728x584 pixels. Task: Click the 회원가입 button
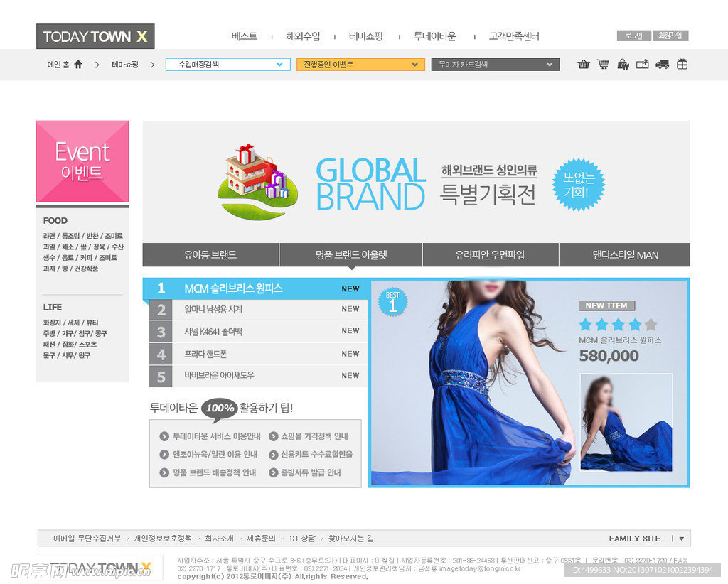click(670, 36)
